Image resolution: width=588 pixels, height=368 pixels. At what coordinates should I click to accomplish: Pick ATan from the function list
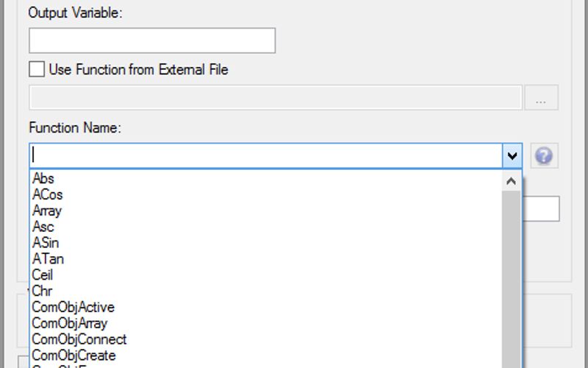pos(48,259)
